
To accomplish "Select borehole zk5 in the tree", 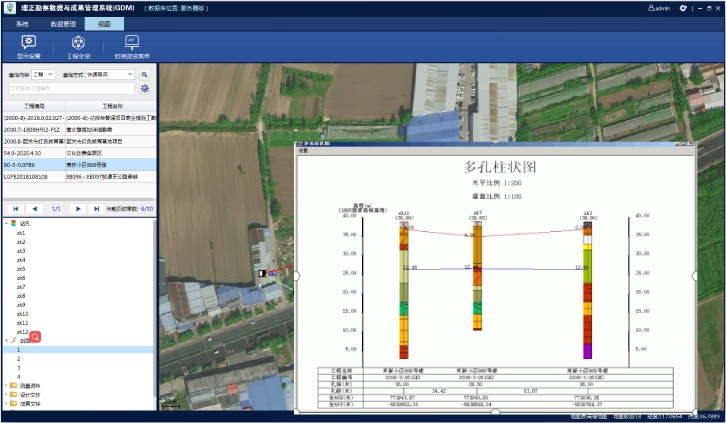I will (21, 269).
